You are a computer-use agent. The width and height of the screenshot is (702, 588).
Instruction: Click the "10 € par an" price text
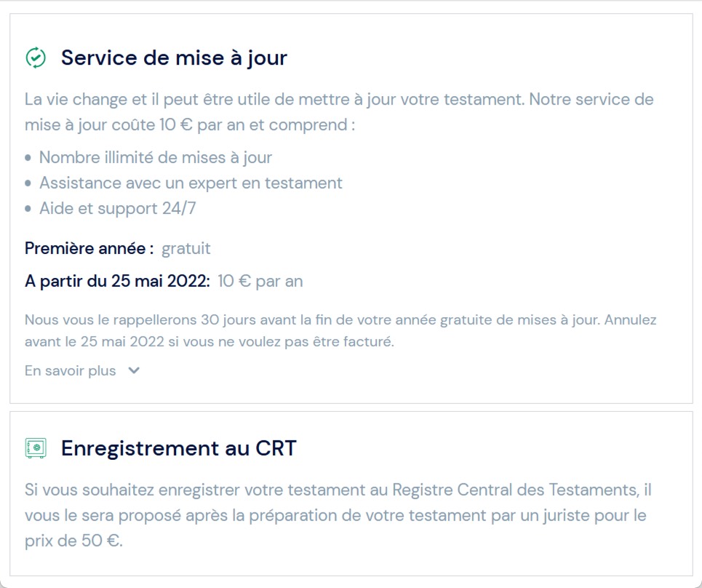[x=260, y=281]
